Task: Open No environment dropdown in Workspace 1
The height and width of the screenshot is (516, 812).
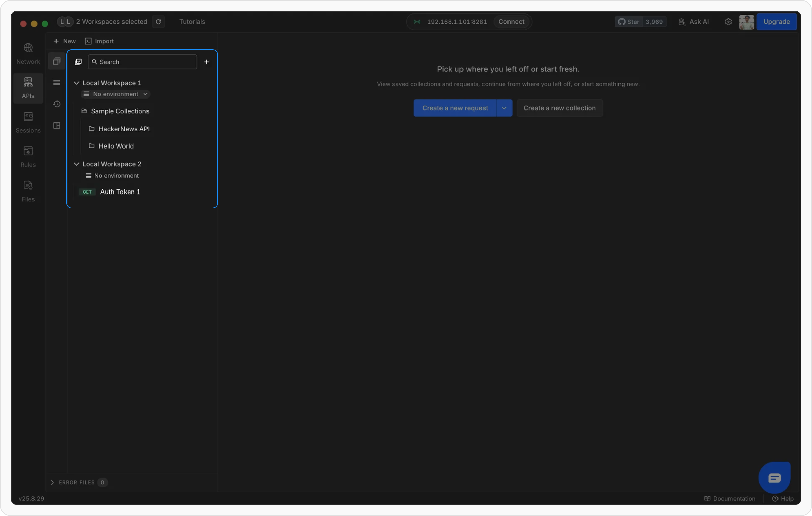Action: (116, 94)
